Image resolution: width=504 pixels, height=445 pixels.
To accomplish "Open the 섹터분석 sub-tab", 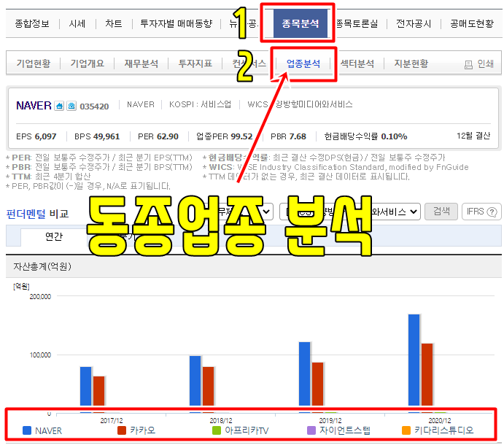I will point(357,63).
